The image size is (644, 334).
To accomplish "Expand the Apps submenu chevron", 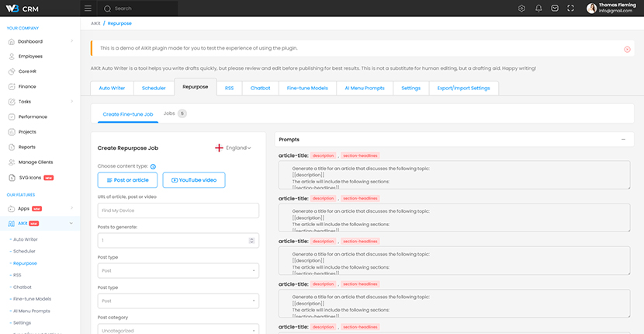I will (72, 208).
